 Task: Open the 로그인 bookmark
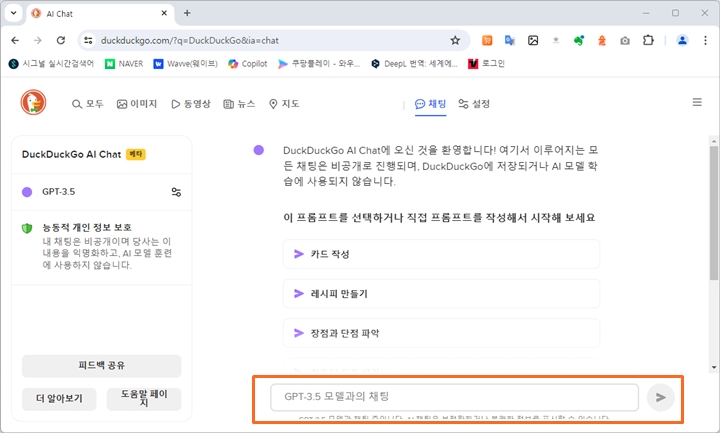[486, 64]
